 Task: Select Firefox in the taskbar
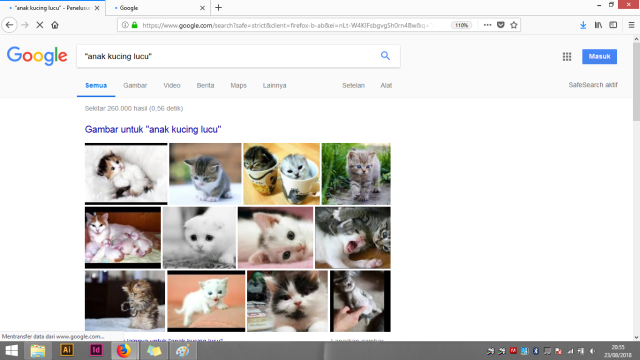(124, 351)
